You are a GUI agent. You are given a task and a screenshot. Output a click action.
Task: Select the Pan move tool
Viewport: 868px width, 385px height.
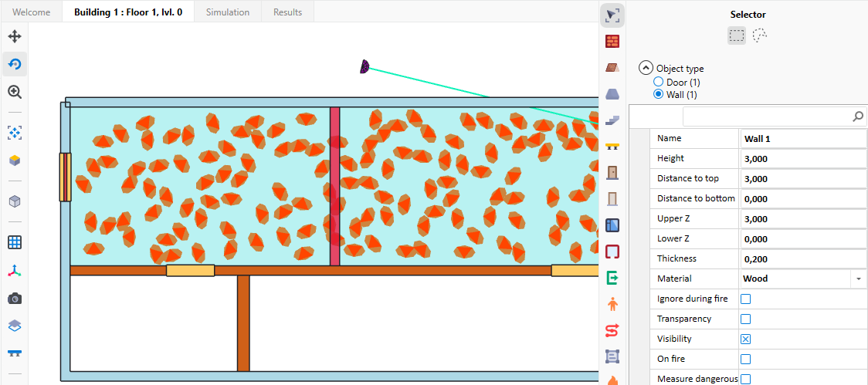tap(15, 36)
